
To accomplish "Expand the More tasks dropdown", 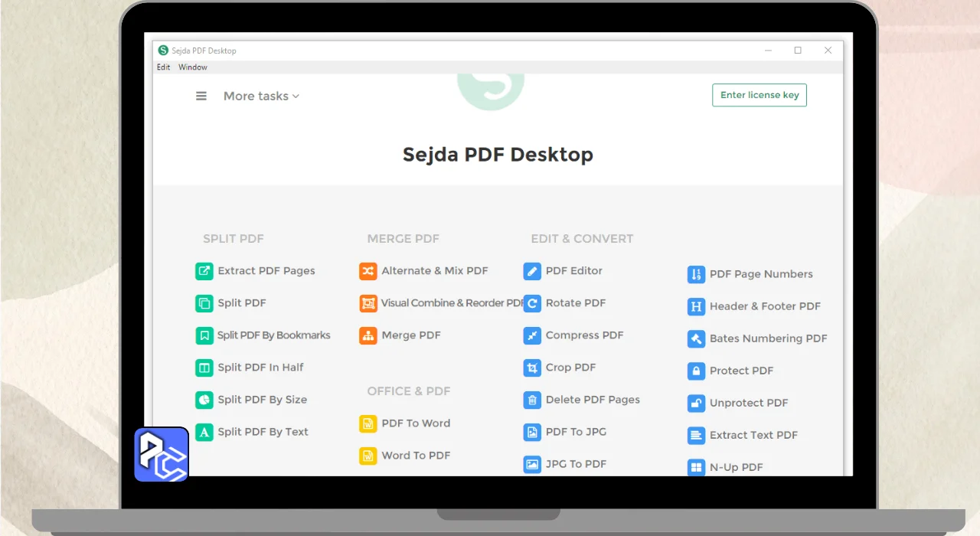I will [x=261, y=96].
